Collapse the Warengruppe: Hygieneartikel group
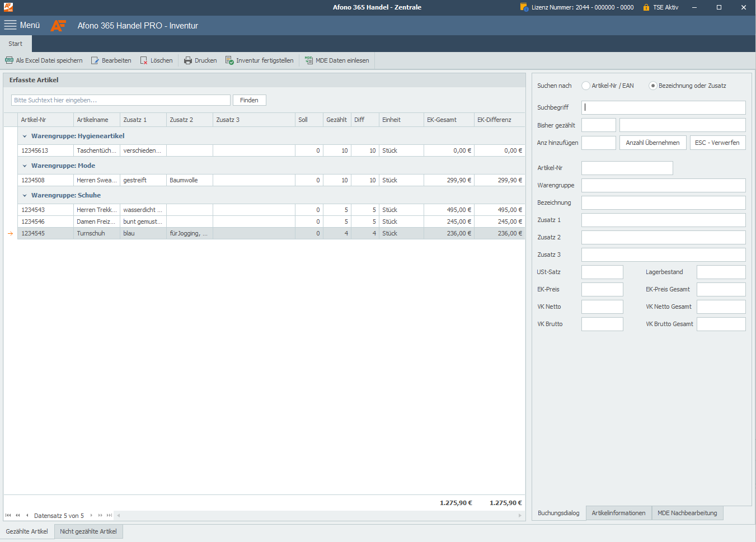The width and height of the screenshot is (756, 542). click(x=25, y=136)
